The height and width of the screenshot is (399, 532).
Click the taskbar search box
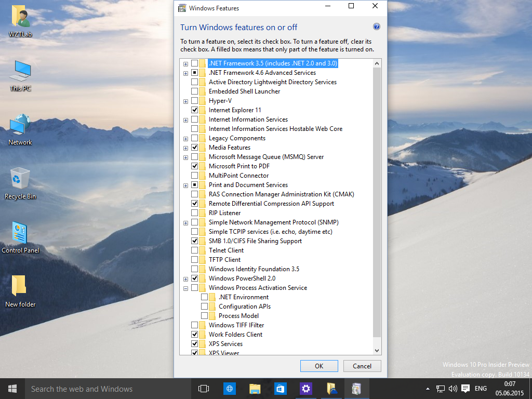point(107,389)
